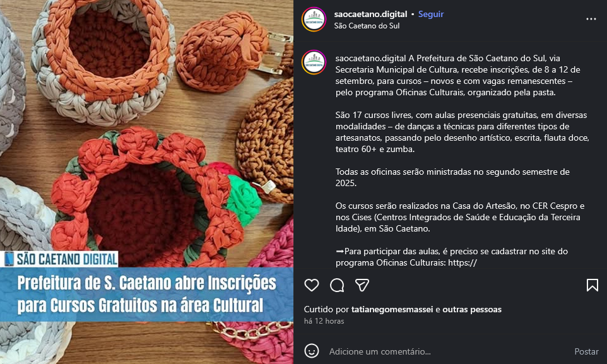View tatianegomesmassei's profile from likes

392,309
